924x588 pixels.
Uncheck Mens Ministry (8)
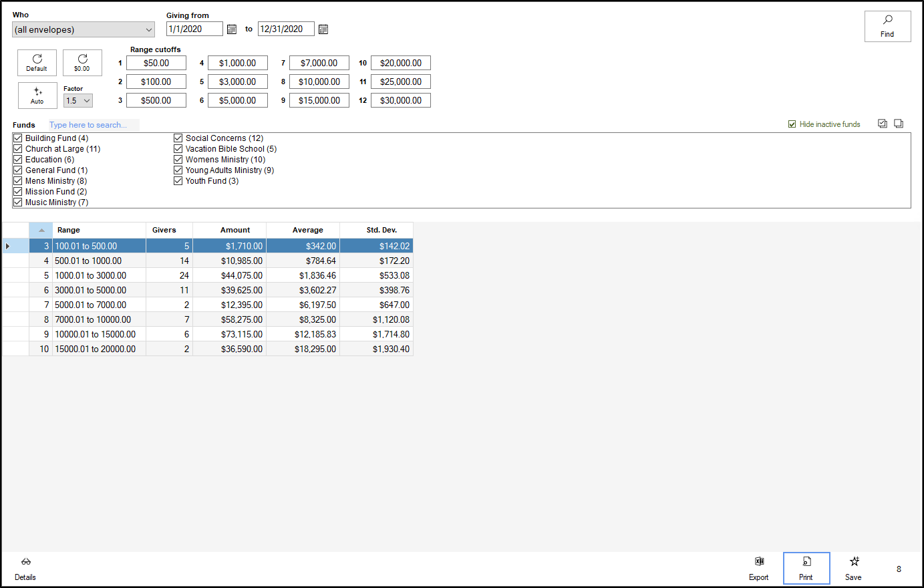18,181
